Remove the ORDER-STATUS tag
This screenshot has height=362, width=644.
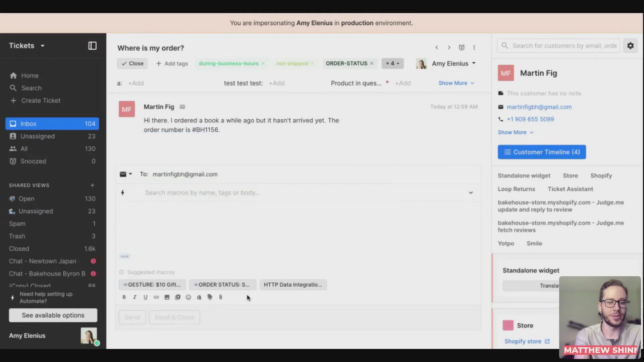(x=372, y=63)
